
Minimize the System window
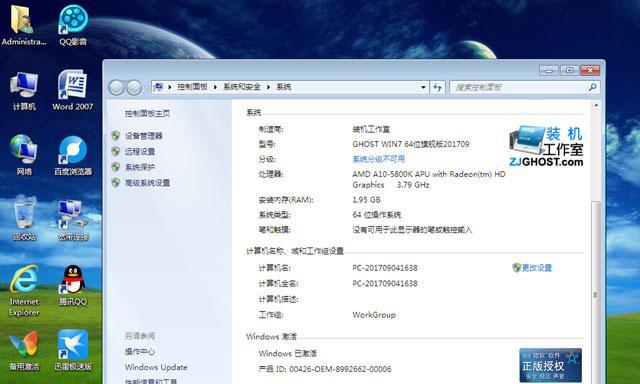(549, 71)
